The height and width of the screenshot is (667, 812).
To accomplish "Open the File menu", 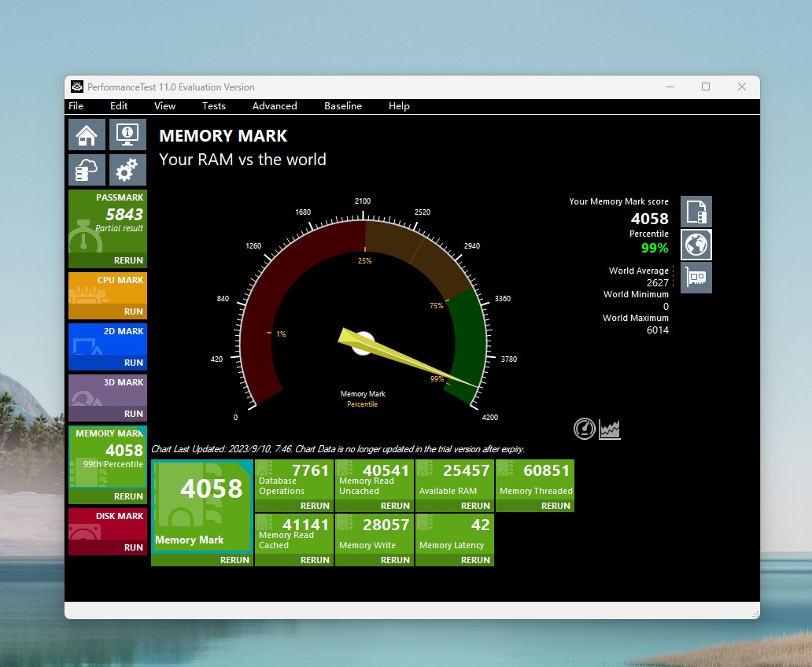I will pyautogui.click(x=76, y=105).
